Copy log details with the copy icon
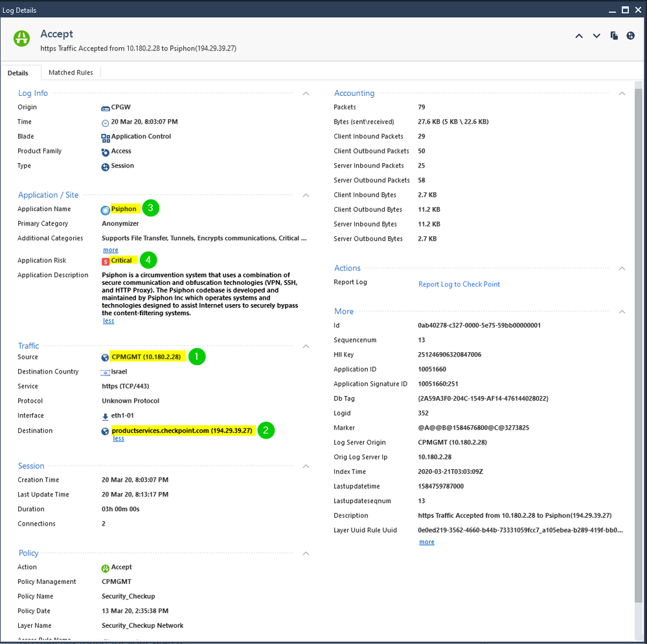 (x=614, y=36)
